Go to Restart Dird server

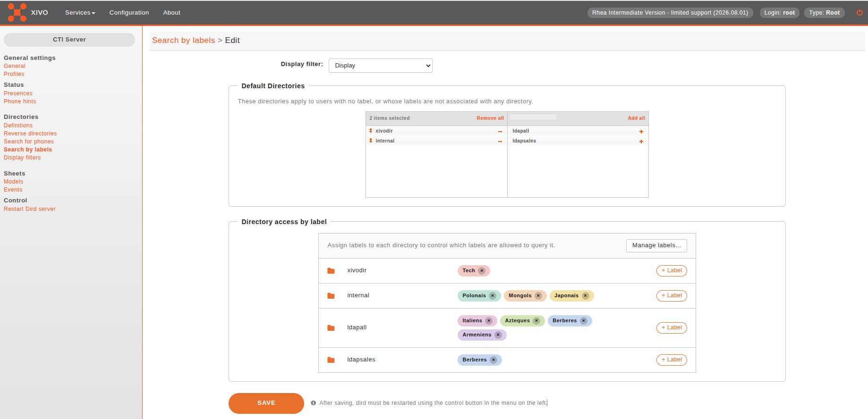(x=30, y=209)
